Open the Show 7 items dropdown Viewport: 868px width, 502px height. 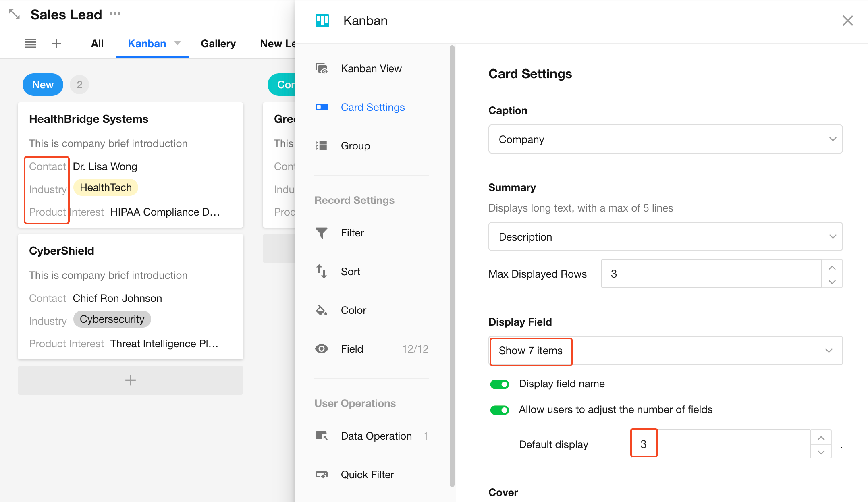point(665,351)
